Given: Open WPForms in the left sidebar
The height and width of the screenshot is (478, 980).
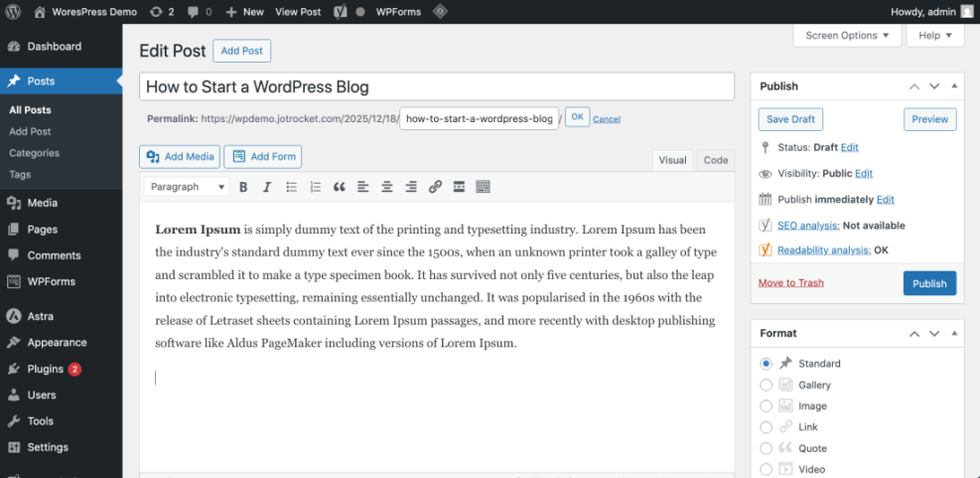Looking at the screenshot, I should coord(62,281).
